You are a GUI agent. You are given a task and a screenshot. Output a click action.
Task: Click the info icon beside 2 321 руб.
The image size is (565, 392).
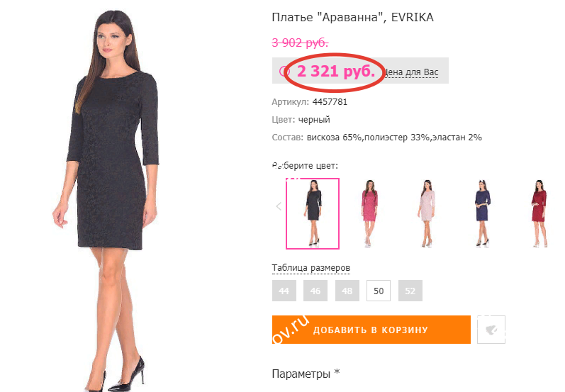coord(282,72)
